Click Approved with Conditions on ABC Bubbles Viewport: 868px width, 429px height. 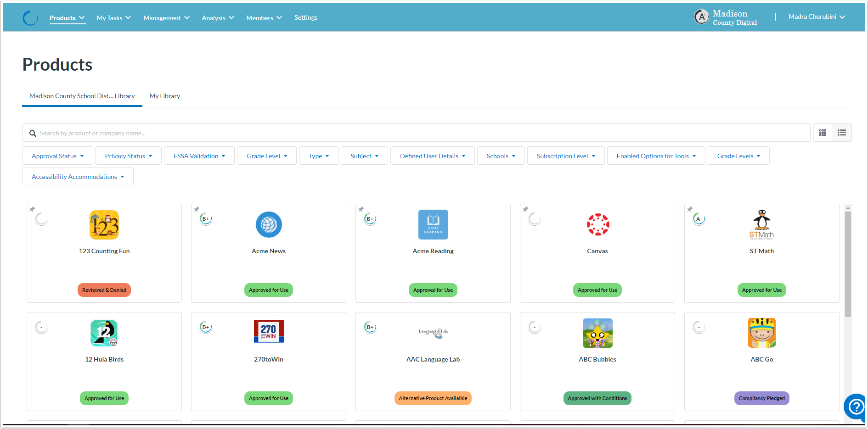(597, 398)
